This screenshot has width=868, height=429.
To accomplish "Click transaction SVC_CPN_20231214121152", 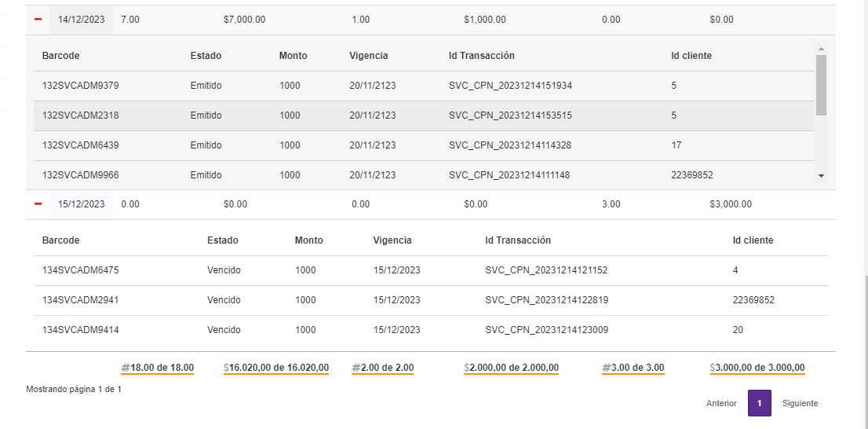I will point(546,270).
